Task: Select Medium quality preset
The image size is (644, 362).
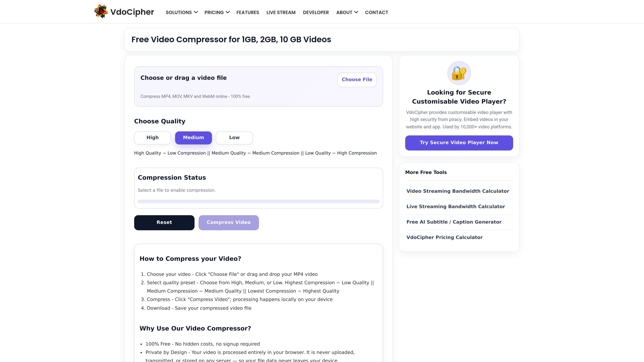Action: (194, 138)
